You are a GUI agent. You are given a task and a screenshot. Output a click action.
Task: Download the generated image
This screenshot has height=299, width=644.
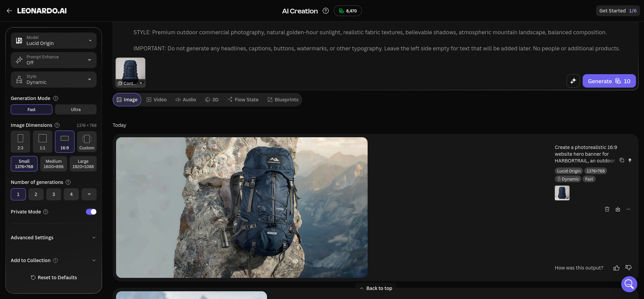coord(618,209)
